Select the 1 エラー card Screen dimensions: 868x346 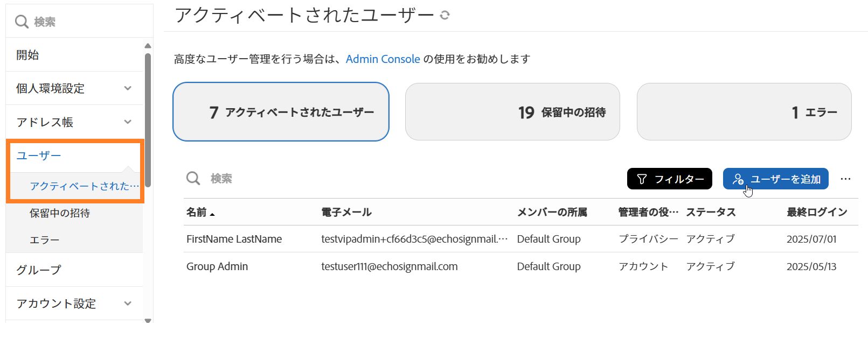coord(744,112)
